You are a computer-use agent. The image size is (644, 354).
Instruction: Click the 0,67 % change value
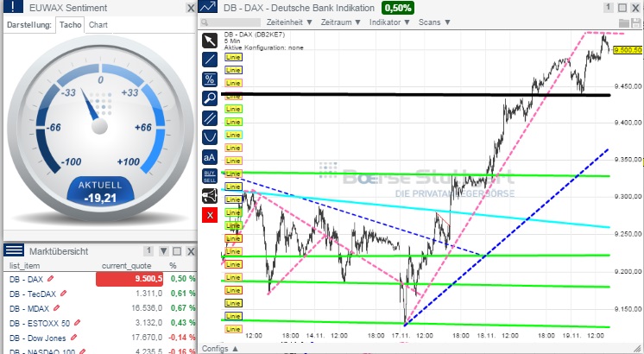[x=183, y=308]
